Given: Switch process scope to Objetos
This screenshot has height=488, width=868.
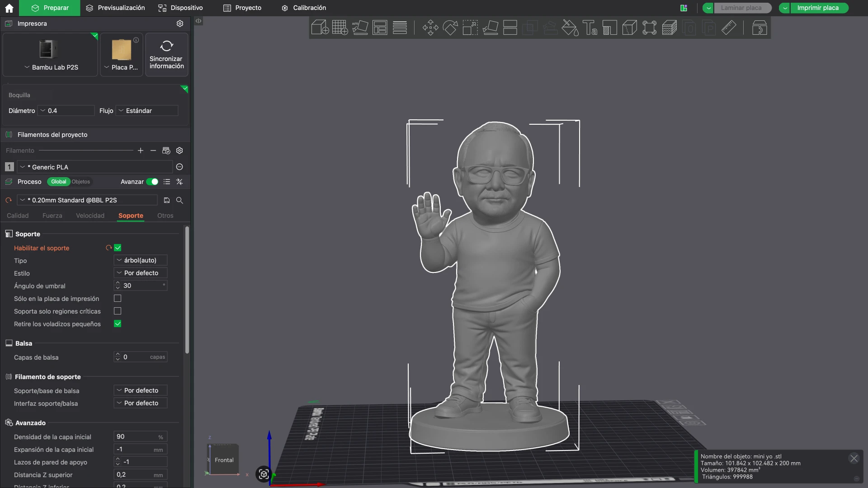Looking at the screenshot, I should pos(81,182).
